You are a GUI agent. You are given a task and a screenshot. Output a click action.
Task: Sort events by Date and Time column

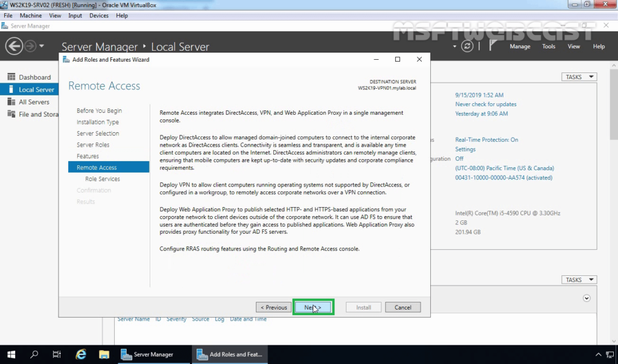pos(248,319)
